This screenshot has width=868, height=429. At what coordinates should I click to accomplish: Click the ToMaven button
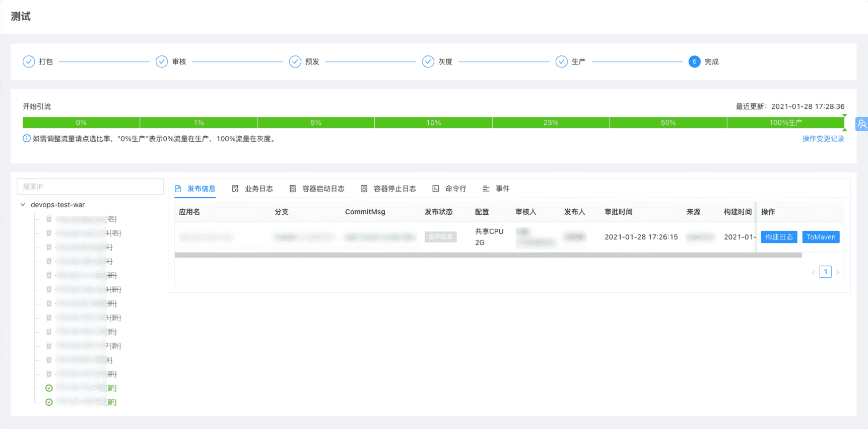821,237
